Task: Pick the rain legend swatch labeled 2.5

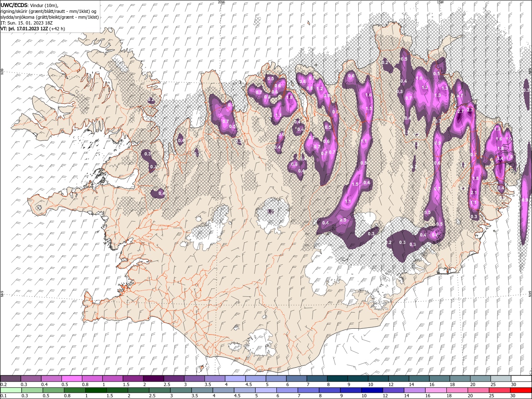Action: tap(160, 390)
